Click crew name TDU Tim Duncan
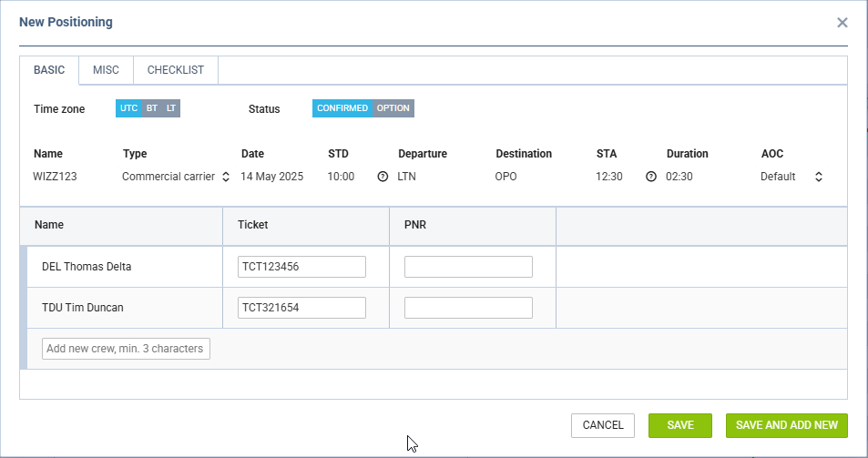The image size is (868, 458). pos(83,308)
